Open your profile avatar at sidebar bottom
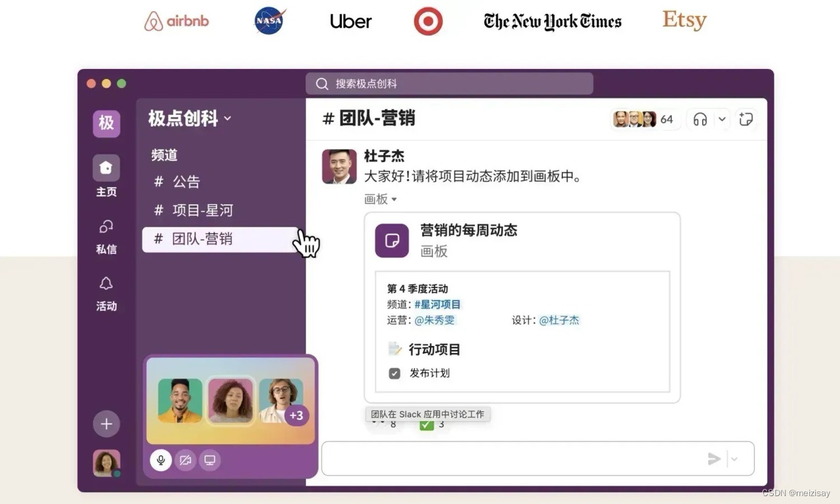Viewport: 840px width, 504px height. (106, 463)
